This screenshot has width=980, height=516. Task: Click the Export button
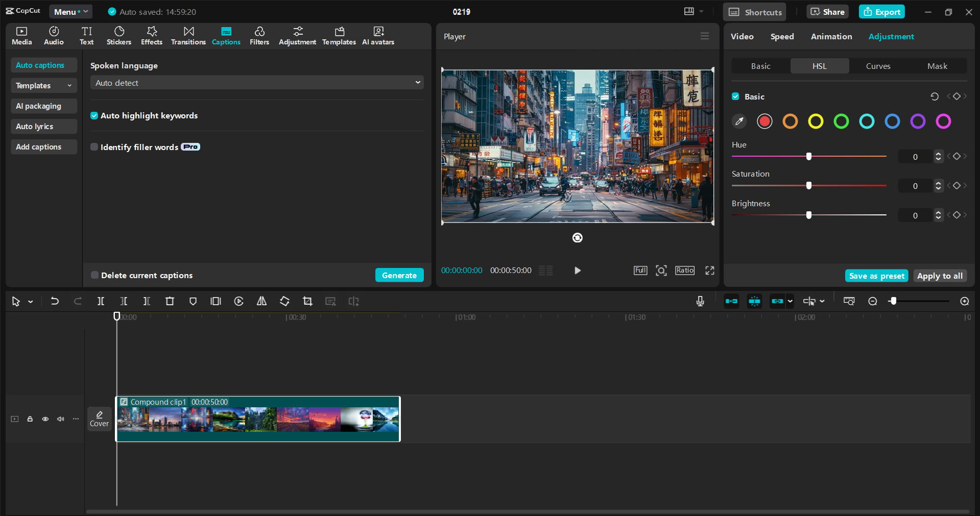pyautogui.click(x=881, y=12)
